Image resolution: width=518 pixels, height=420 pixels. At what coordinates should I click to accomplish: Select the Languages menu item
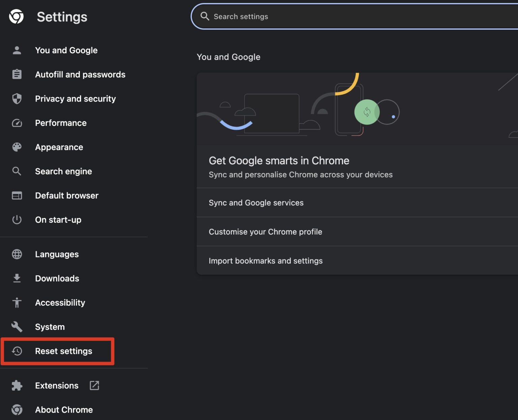(x=57, y=254)
